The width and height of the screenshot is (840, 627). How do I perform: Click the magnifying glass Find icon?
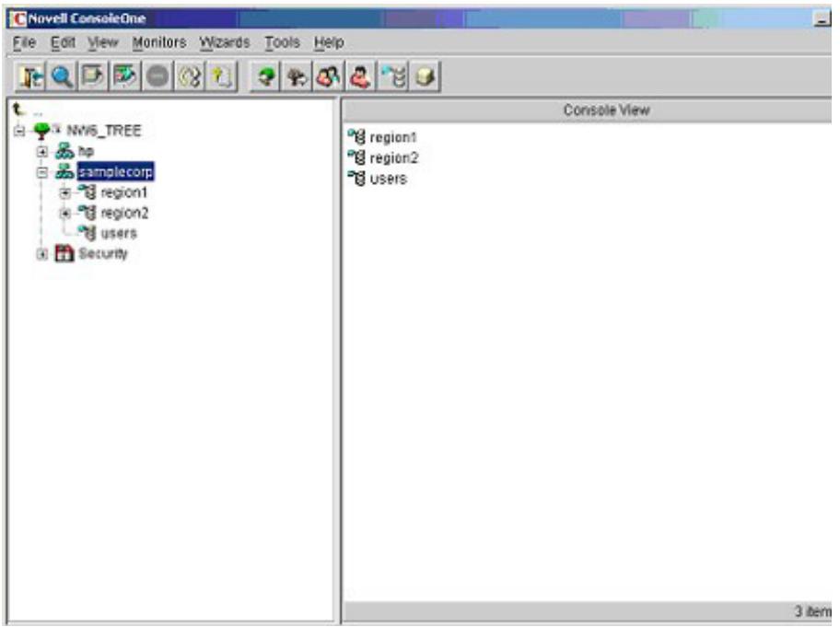click(x=62, y=76)
